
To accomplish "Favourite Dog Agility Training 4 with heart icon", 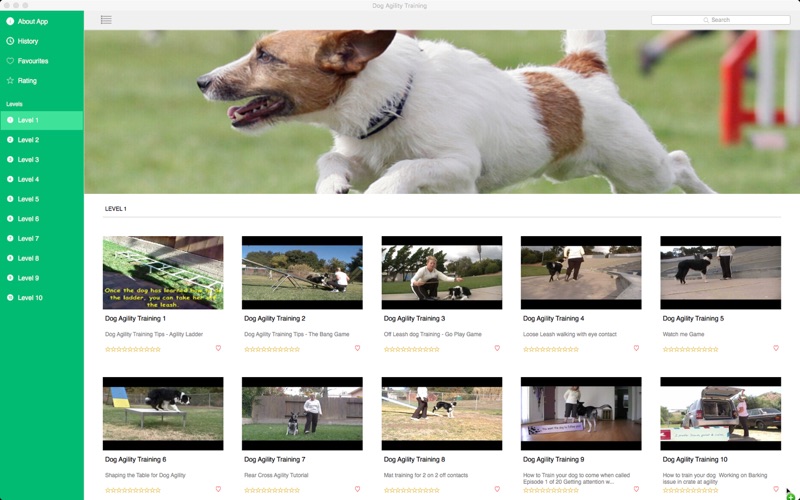I will pyautogui.click(x=636, y=348).
